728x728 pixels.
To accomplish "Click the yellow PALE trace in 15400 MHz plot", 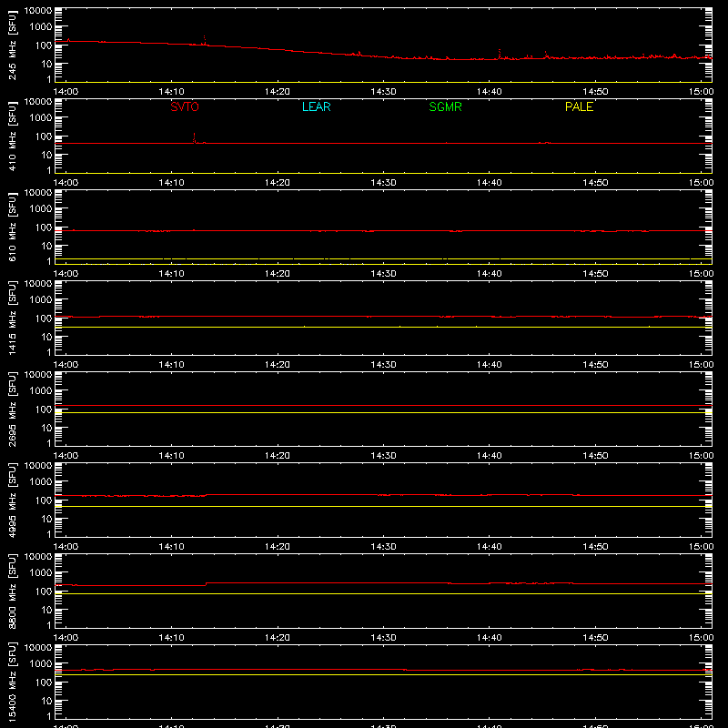I will (x=383, y=674).
